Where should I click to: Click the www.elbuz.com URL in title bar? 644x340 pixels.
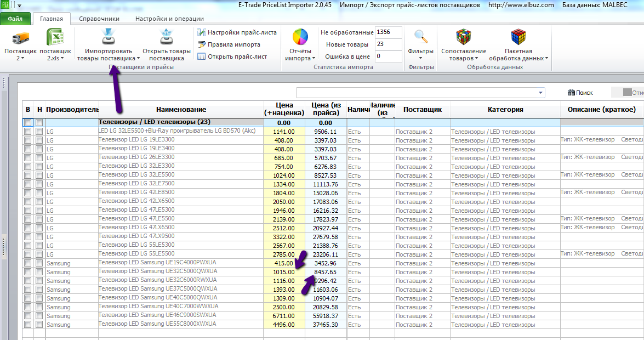pos(521,5)
